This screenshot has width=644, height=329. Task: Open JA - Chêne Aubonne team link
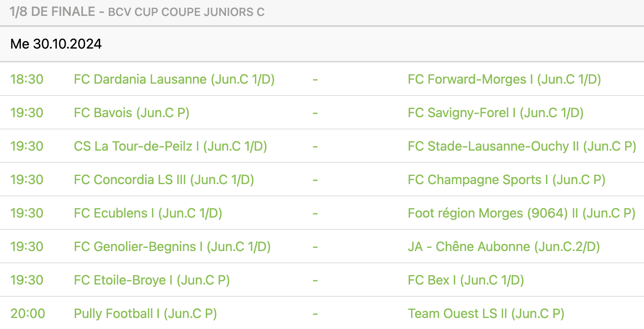pos(503,247)
